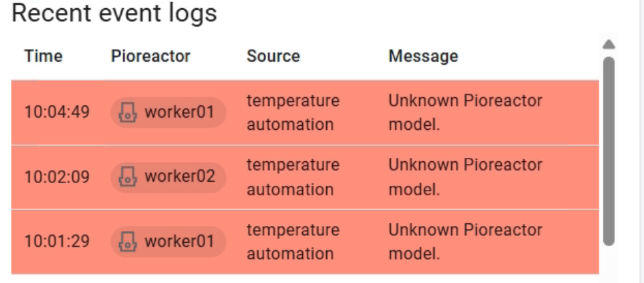Select the worker01 label in the 10:01:29 row

pos(179,241)
